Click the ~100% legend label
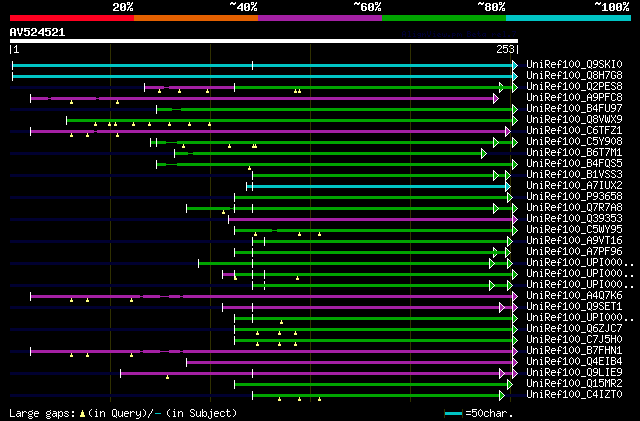 [x=612, y=7]
